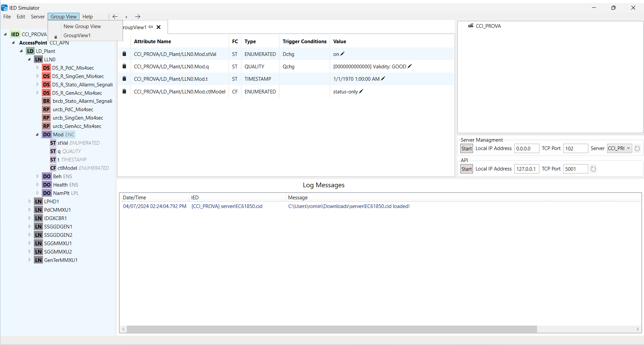The image size is (644, 345).
Task: Collapse the AccessPoint CCI_APN node
Action: 13,43
